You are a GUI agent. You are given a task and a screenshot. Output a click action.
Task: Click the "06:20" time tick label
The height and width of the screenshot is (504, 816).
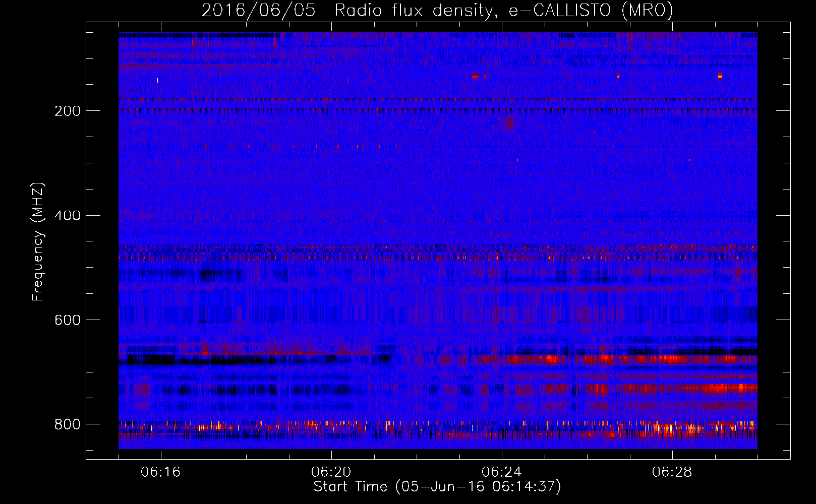(331, 472)
